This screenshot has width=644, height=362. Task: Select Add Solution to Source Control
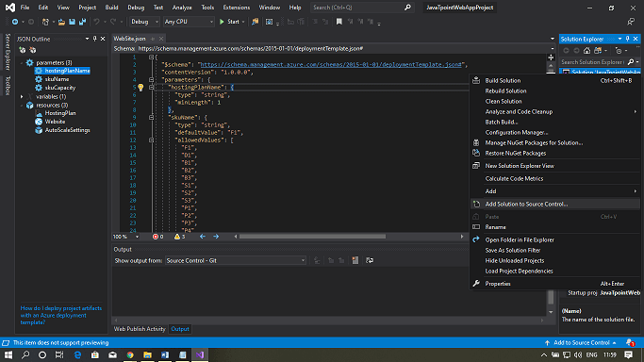(555, 204)
